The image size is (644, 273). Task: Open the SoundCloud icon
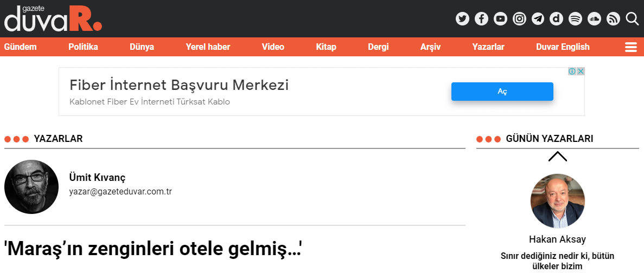(594, 19)
